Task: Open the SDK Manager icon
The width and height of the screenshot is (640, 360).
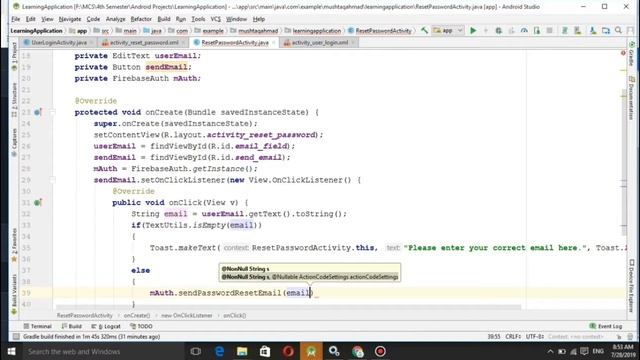Action: (593, 31)
